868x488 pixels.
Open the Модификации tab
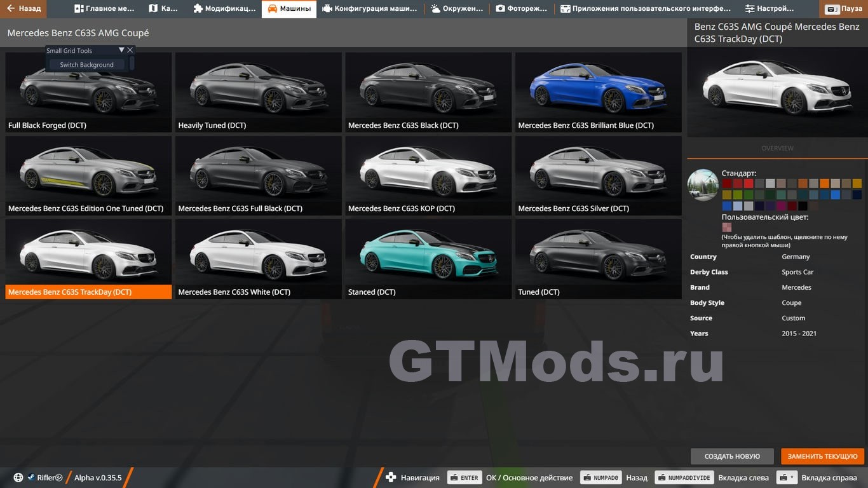[x=224, y=9]
